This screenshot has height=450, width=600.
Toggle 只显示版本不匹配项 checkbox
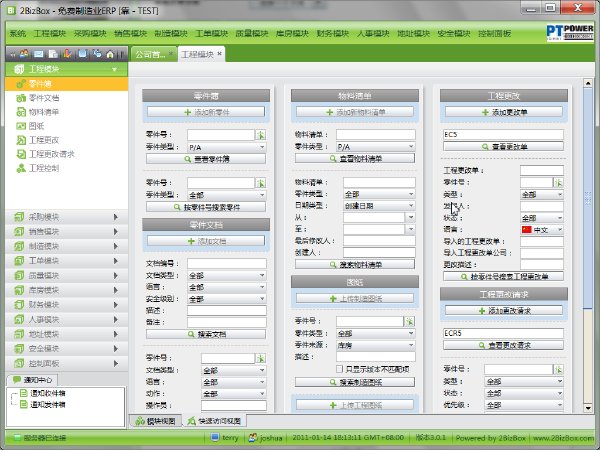[x=339, y=369]
